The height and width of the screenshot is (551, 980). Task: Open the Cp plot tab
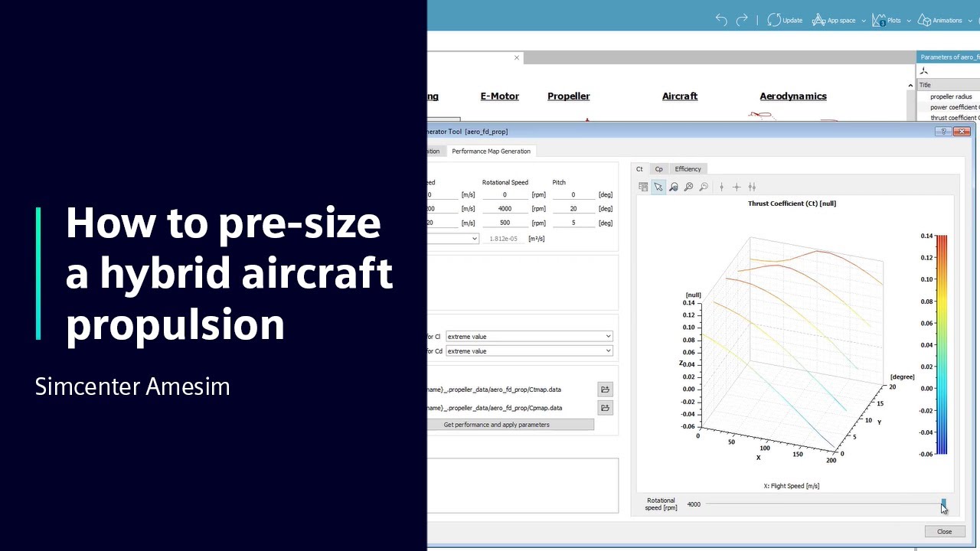pyautogui.click(x=658, y=169)
